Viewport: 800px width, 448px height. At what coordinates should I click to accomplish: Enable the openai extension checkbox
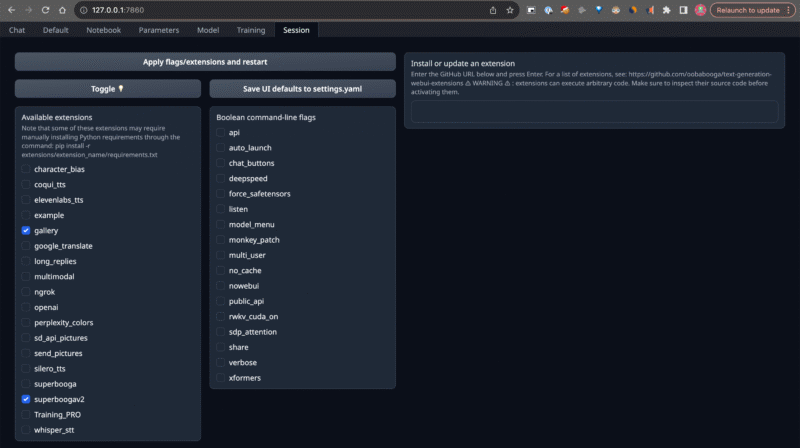26,307
